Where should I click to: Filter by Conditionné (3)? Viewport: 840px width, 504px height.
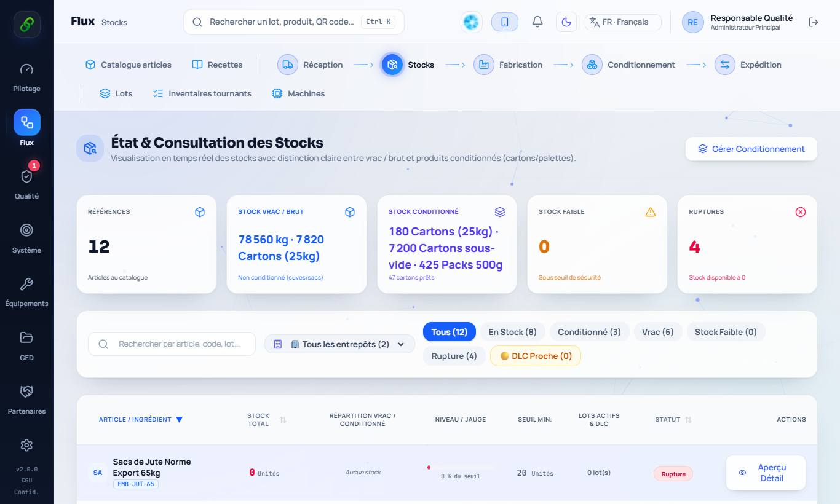point(589,332)
